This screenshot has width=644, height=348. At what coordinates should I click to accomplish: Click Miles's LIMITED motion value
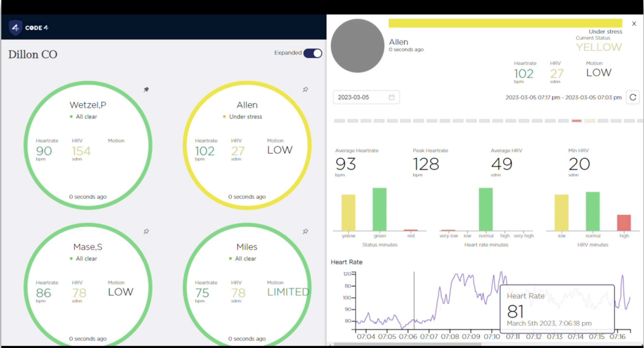pos(288,292)
